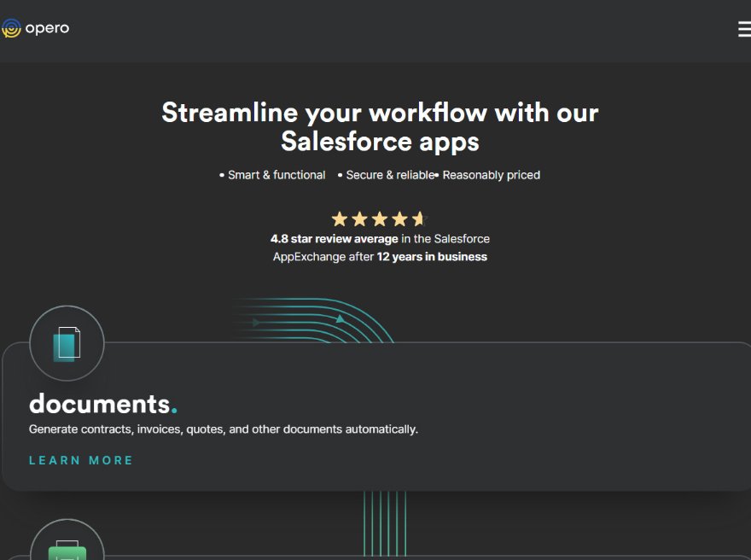751x560 pixels.
Task: Click the Generate contracts, invoices description
Action: tap(224, 429)
